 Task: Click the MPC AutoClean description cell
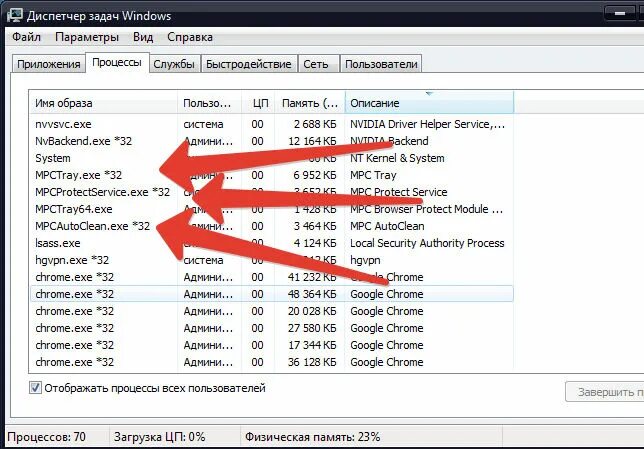click(387, 226)
